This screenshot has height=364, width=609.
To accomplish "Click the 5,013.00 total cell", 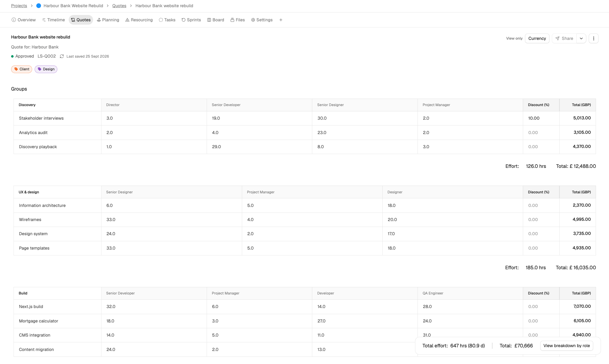I will (x=578, y=118).
